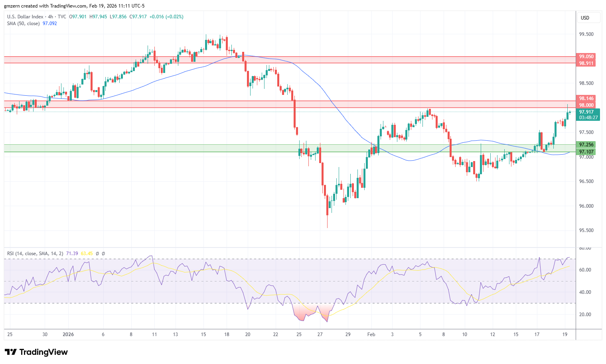Click the high value H97.945

98,17
